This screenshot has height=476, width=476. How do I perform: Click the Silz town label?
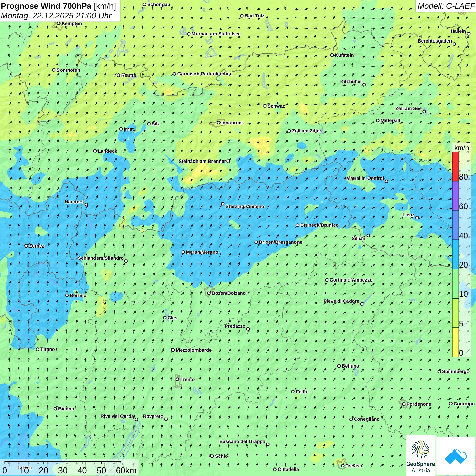tap(156, 124)
